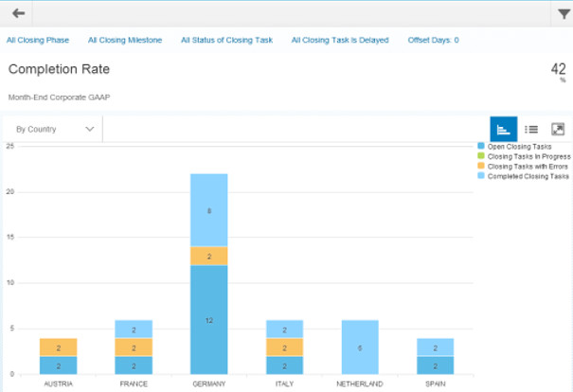Click the Offset Days: 0 filter
This screenshot has width=573, height=392.
433,41
